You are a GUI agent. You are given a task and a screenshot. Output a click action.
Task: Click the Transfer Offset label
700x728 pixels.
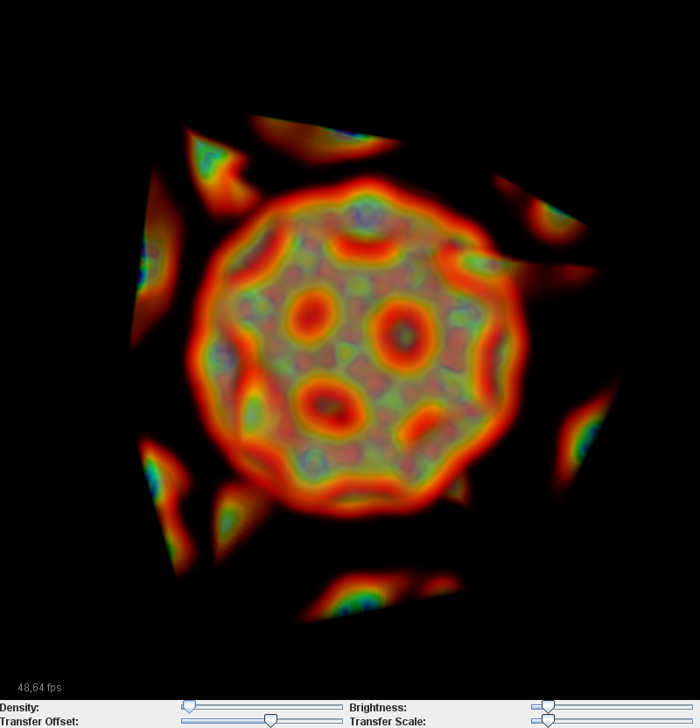39,722
